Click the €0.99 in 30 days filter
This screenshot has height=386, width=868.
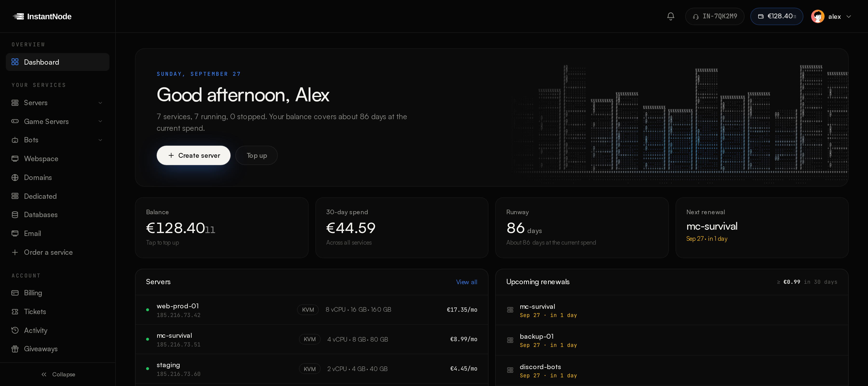pos(807,282)
